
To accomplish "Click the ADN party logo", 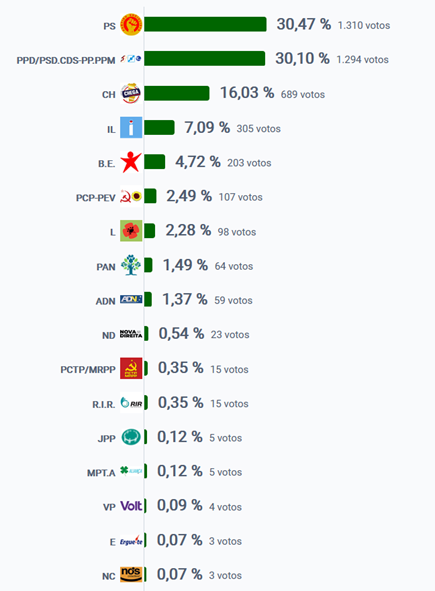I will coord(131,299).
